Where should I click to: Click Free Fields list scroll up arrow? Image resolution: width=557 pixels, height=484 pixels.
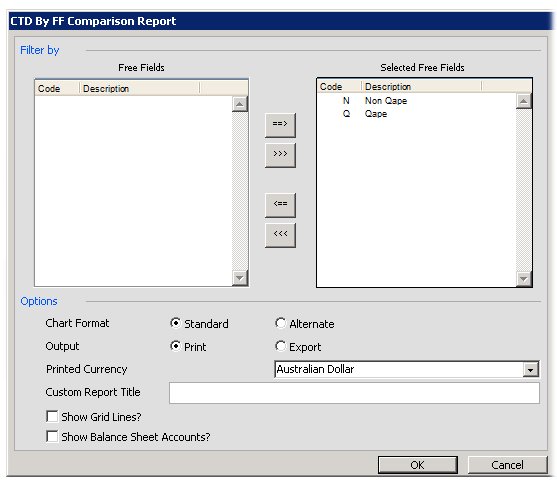click(240, 104)
